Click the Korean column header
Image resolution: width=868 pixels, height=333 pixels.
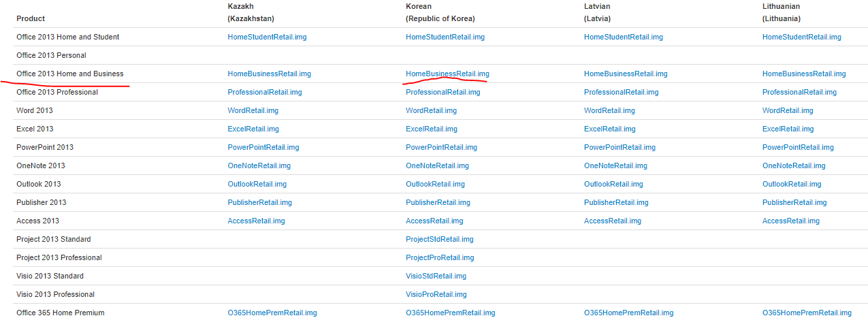pos(440,12)
